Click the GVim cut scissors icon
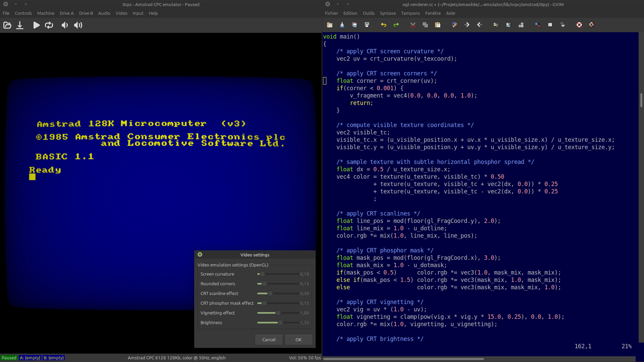This screenshot has width=644, height=362. pos(413,25)
